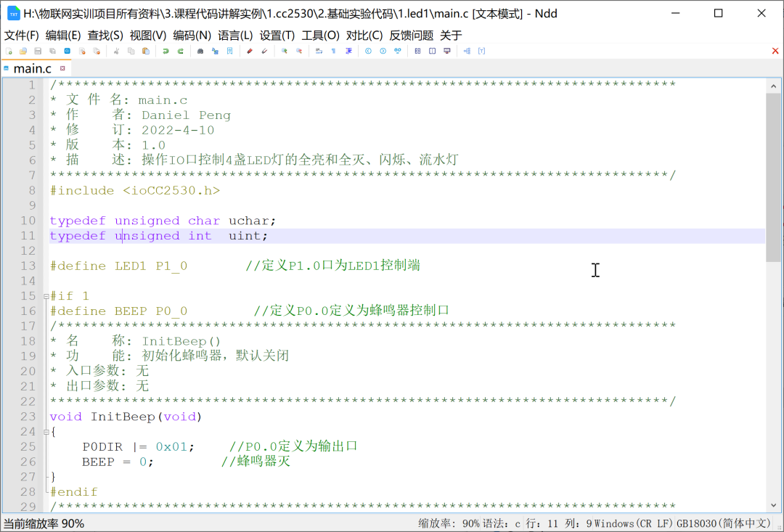Undo the last edit with the toolbar arrow

pos(167,51)
